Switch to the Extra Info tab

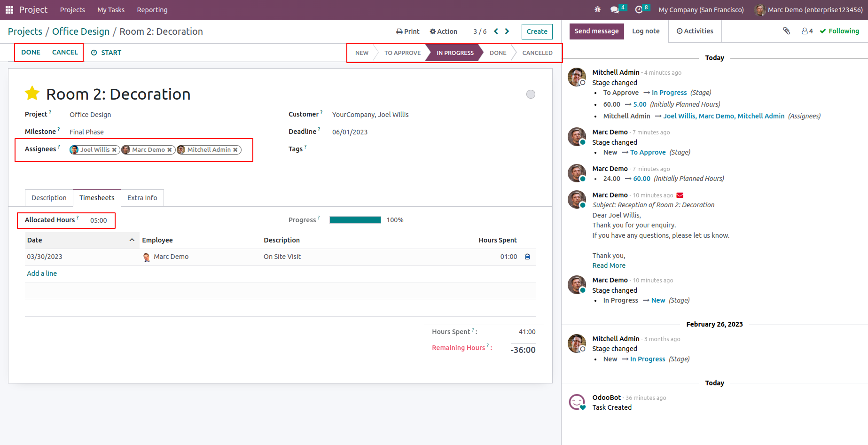click(x=142, y=198)
